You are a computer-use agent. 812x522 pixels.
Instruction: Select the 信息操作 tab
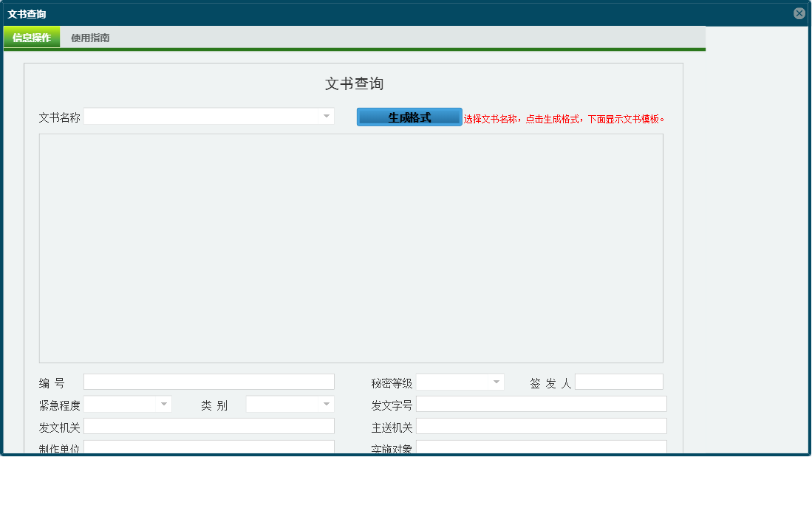32,36
